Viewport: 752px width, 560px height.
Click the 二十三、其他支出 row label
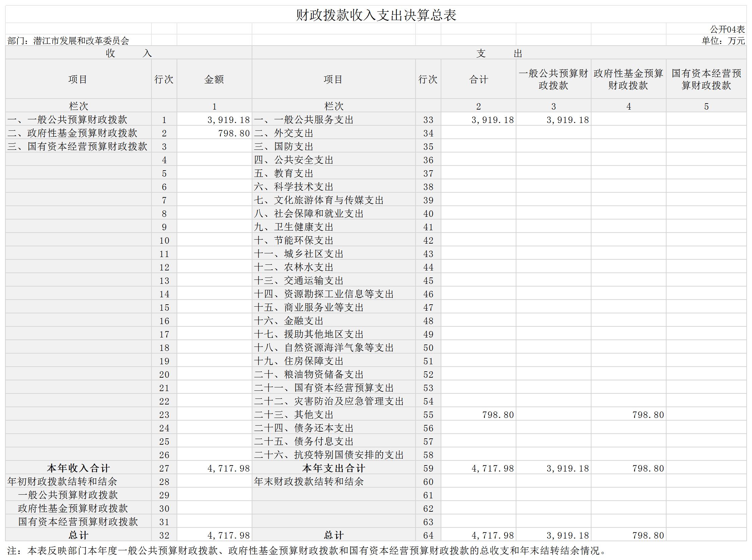(294, 415)
